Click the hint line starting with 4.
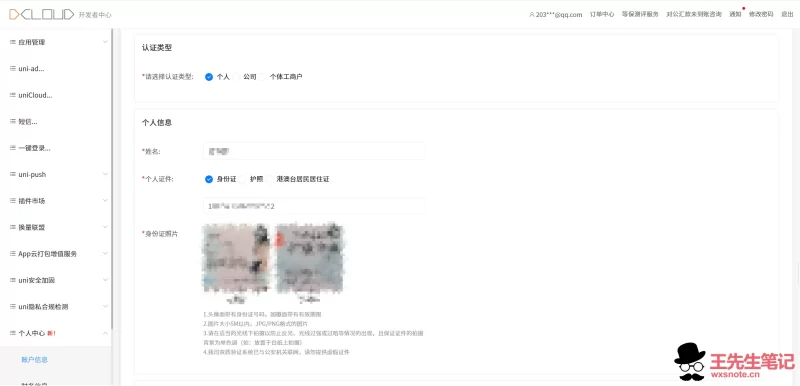The image size is (800, 386). click(x=276, y=352)
